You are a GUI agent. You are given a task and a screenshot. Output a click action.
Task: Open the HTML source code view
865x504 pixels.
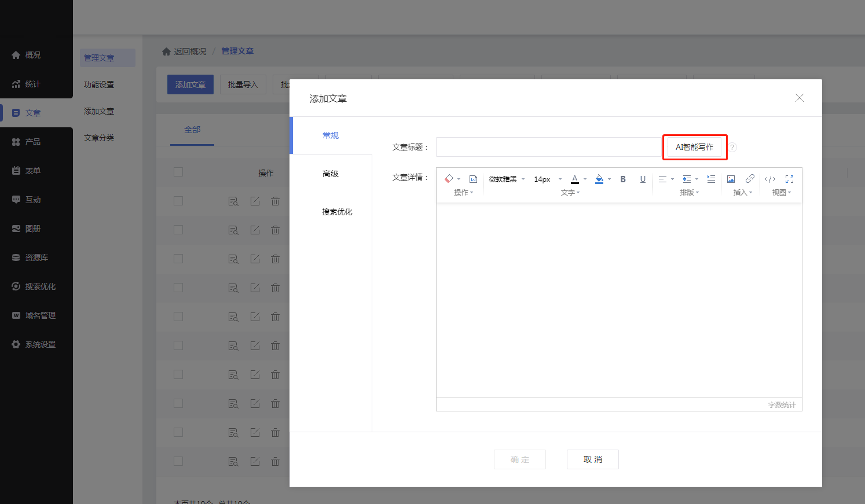770,179
